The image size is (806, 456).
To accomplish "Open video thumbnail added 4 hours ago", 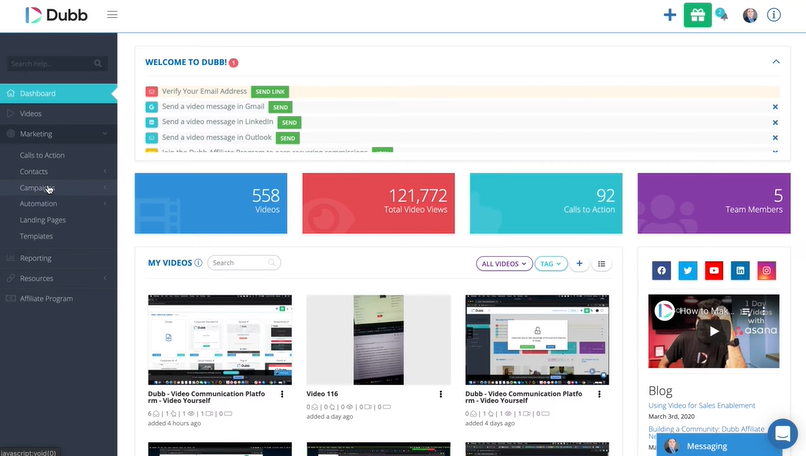I will click(220, 340).
